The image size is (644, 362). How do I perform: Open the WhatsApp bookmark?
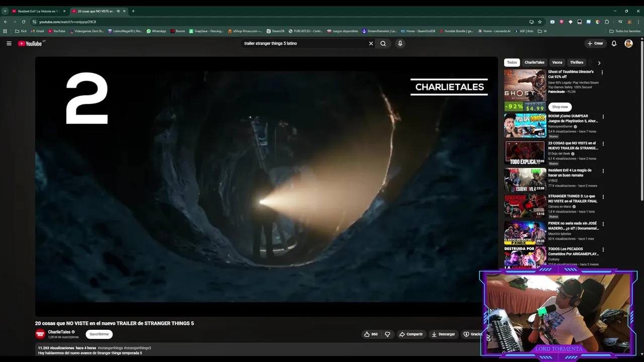coord(156,31)
